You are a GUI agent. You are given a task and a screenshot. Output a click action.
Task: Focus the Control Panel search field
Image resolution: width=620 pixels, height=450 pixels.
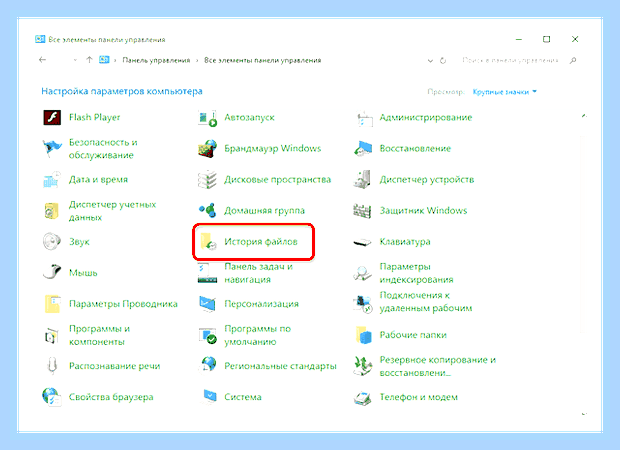pyautogui.click(x=510, y=61)
